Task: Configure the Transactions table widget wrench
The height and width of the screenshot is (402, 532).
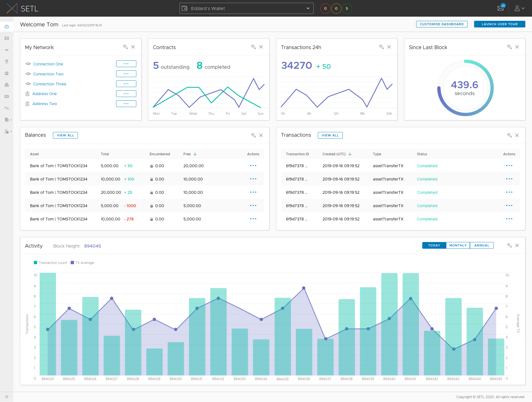Action: (x=510, y=135)
